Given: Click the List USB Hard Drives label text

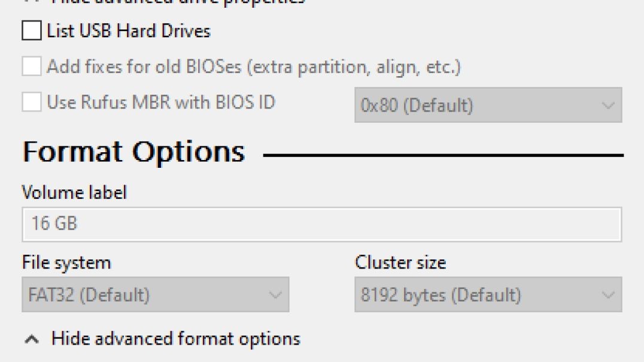Looking at the screenshot, I should point(129,31).
